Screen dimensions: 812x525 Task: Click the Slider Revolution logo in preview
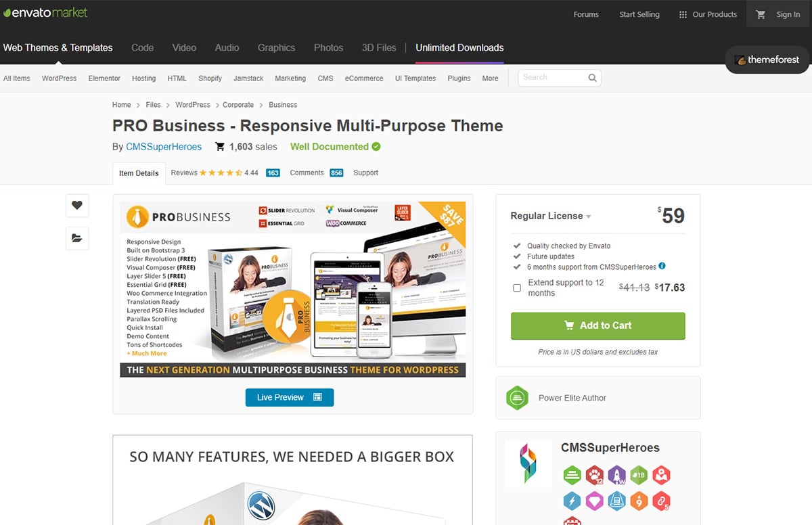287,210
